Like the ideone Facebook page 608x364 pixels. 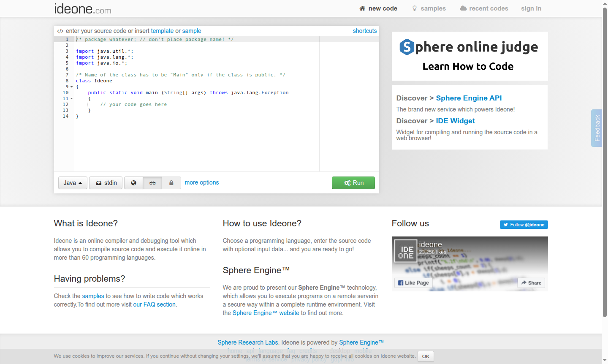(413, 283)
